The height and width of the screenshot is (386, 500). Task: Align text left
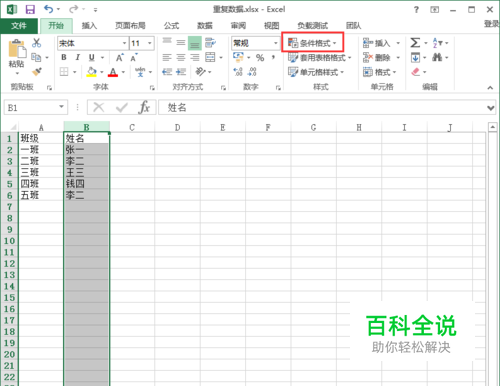click(167, 57)
